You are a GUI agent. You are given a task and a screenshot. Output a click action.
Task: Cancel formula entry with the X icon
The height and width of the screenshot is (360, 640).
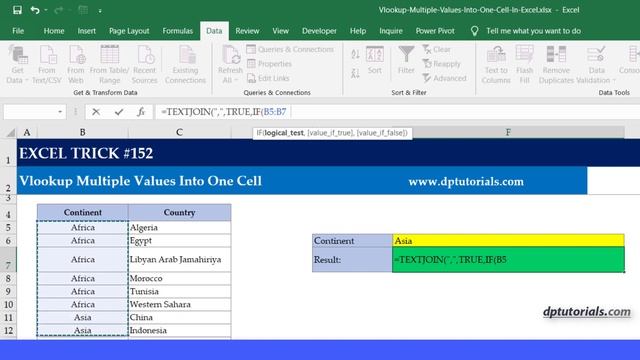[96, 112]
